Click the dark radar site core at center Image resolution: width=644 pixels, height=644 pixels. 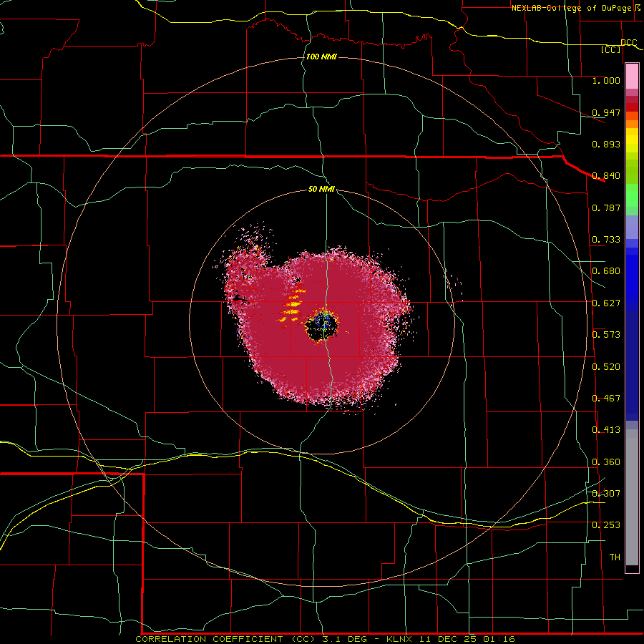(322, 325)
